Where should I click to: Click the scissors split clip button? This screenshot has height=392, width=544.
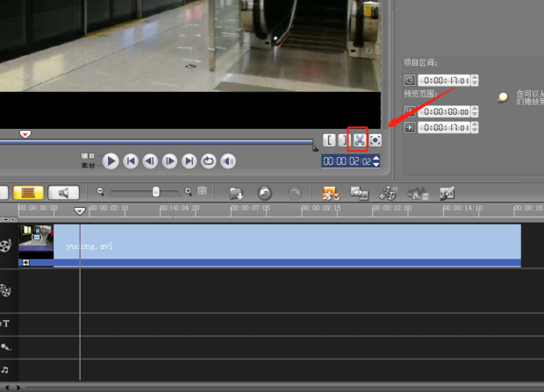point(360,140)
